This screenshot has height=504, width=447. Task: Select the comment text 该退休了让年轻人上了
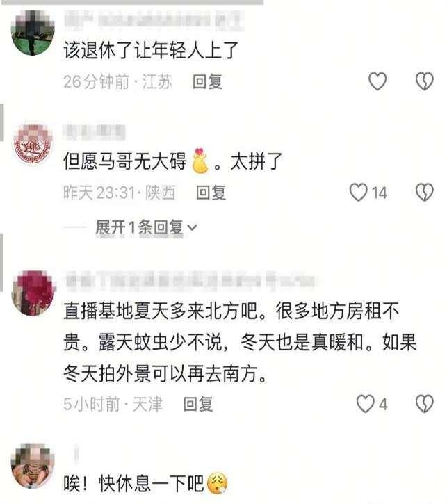point(151,51)
